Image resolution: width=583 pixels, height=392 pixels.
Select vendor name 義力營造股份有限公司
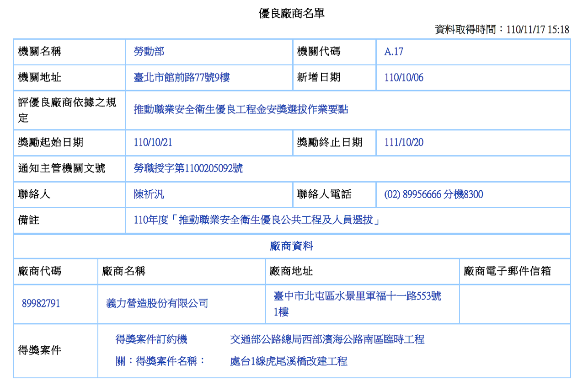pos(157,304)
